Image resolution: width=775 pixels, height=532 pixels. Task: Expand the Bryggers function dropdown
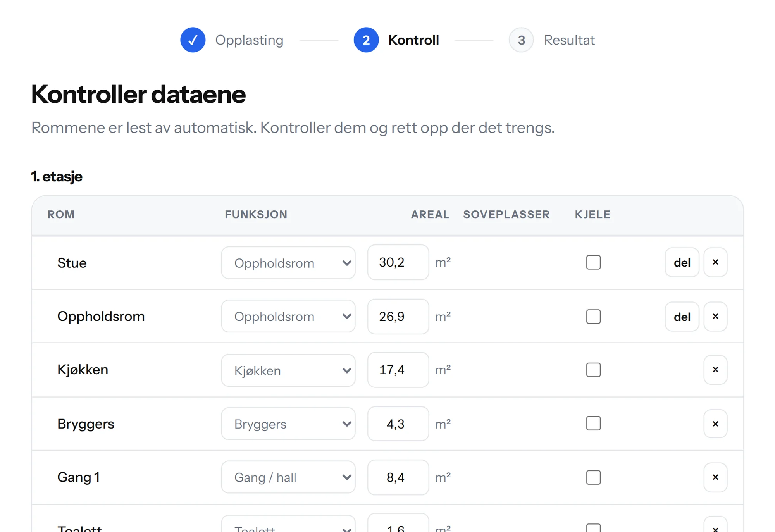tap(288, 424)
